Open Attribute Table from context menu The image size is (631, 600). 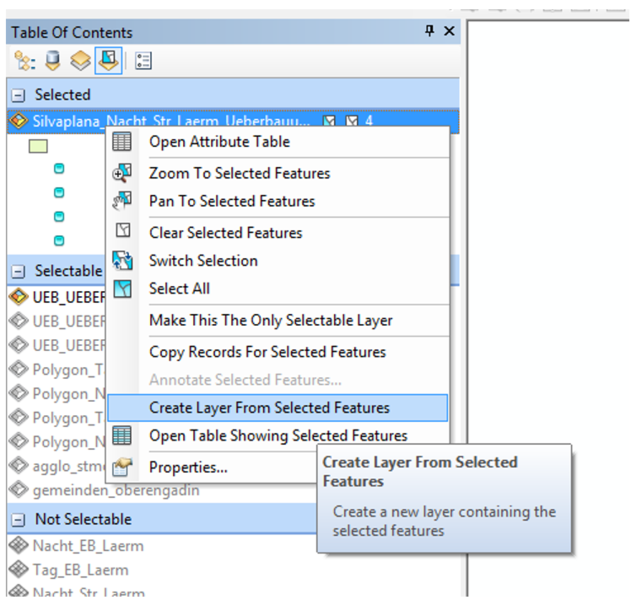[219, 142]
